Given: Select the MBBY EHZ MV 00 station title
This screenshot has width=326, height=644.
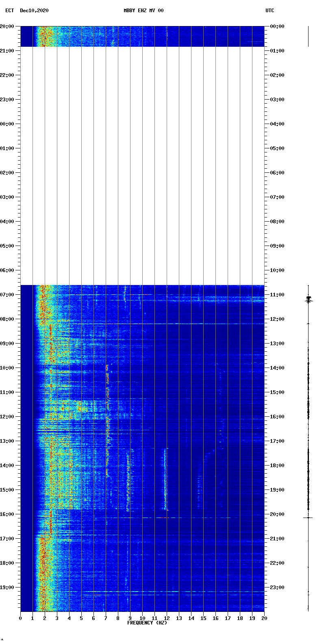Looking at the screenshot, I should tap(143, 11).
